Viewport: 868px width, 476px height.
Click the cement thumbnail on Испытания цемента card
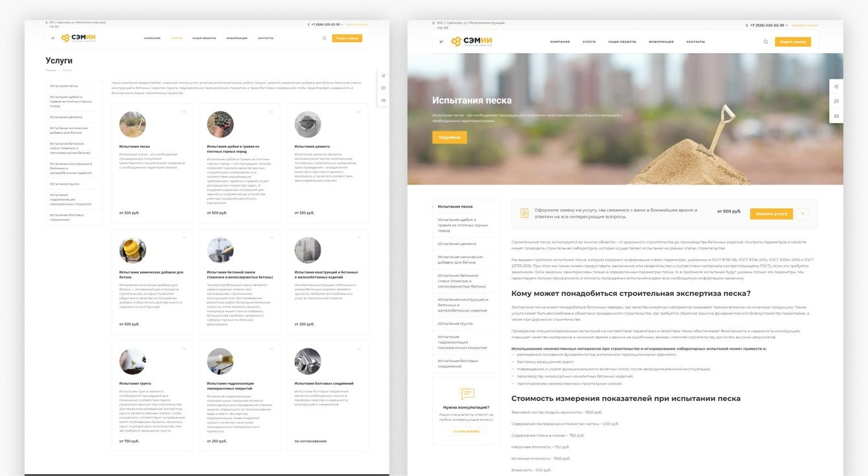(x=308, y=124)
